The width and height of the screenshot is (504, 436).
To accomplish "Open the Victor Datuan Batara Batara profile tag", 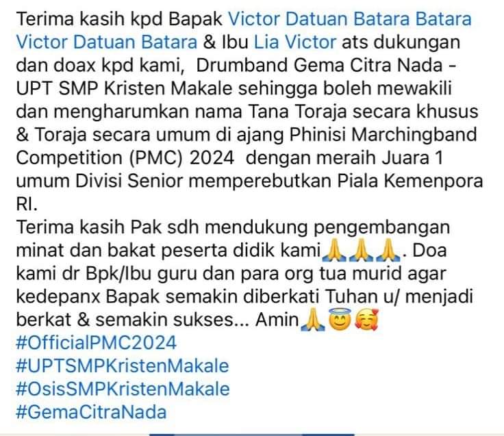I will (350, 18).
